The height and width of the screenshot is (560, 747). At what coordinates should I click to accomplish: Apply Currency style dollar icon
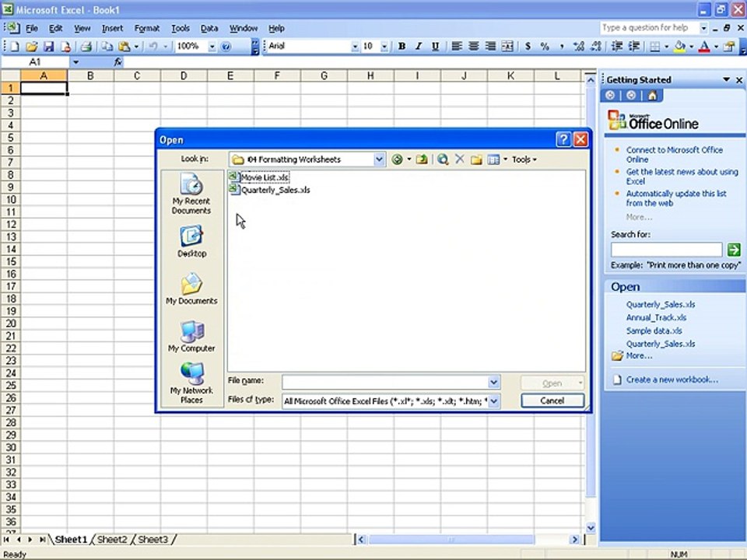[528, 46]
